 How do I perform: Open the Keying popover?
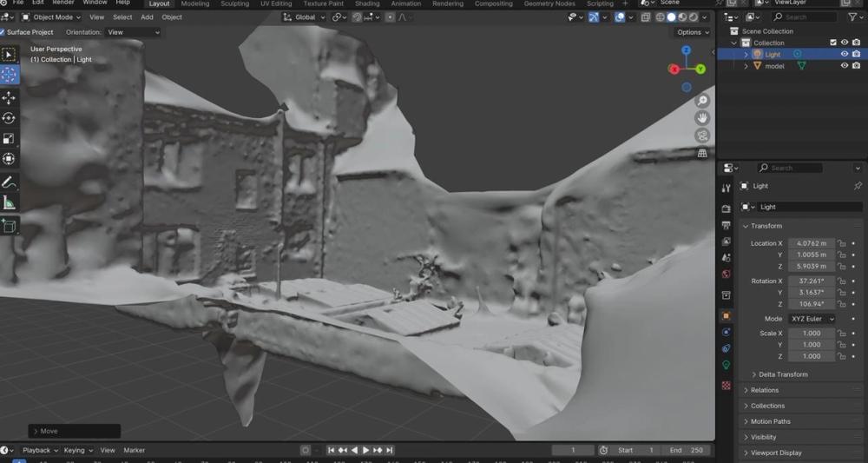pos(78,450)
